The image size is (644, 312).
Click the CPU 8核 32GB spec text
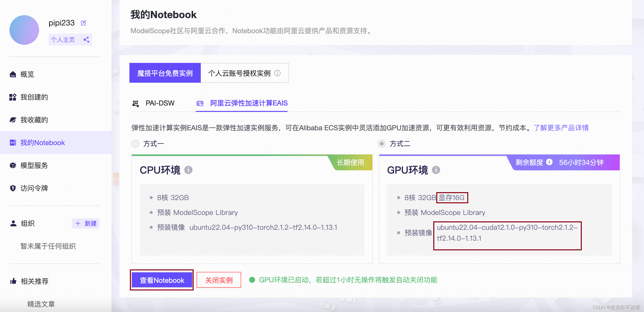click(x=173, y=198)
